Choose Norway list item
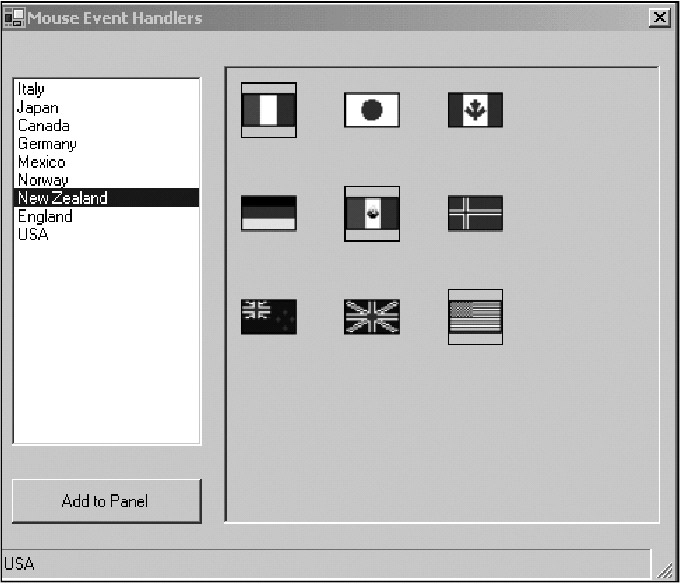682x586 pixels. pos(43,180)
